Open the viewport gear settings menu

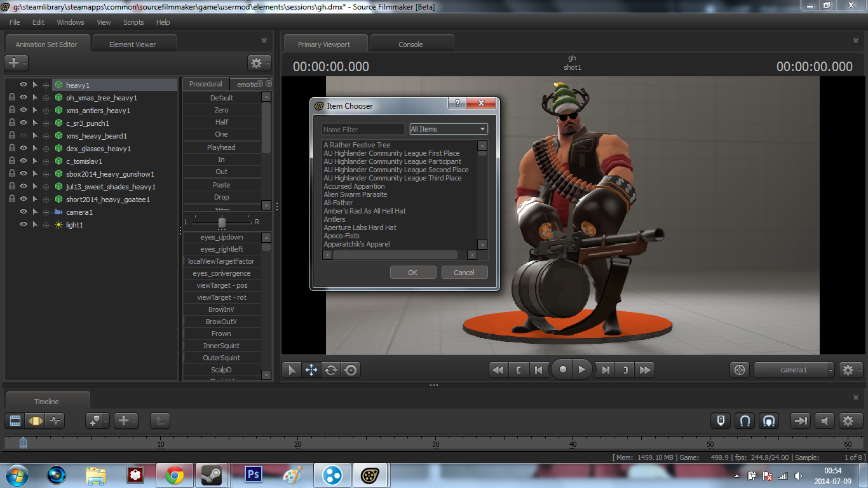click(851, 370)
